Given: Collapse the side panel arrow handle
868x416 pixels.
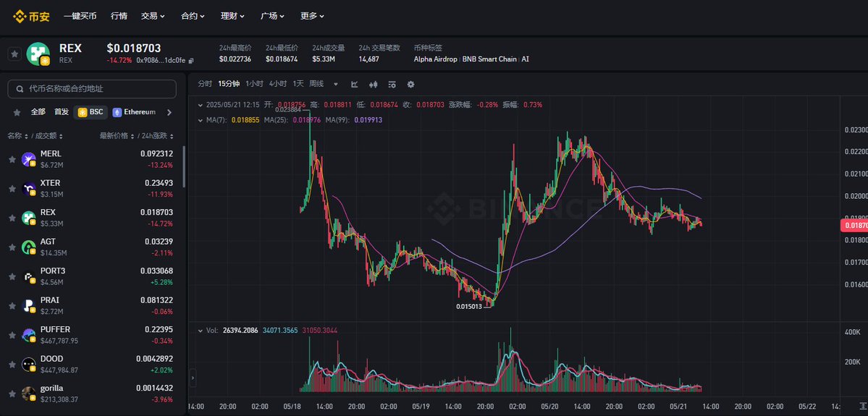Looking at the screenshot, I should [193, 378].
